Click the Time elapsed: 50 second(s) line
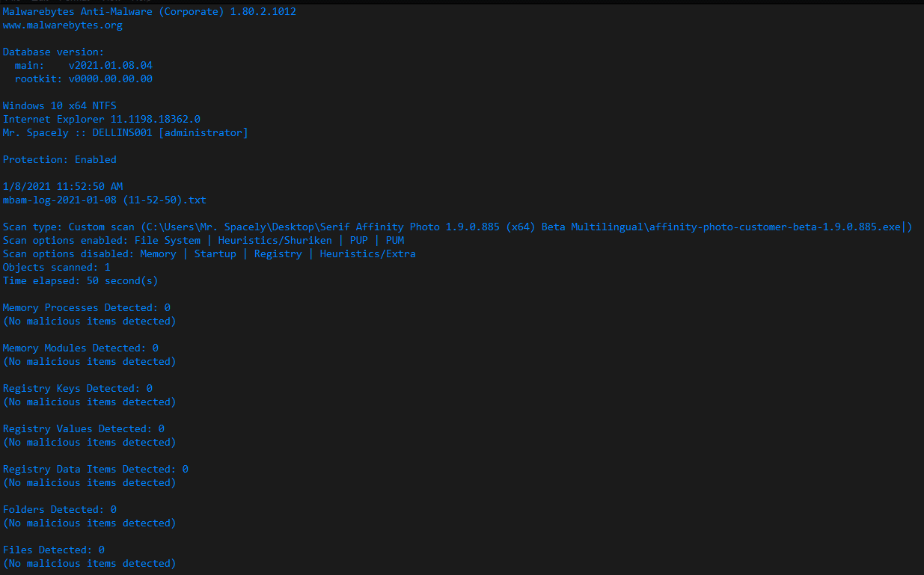 [81, 281]
